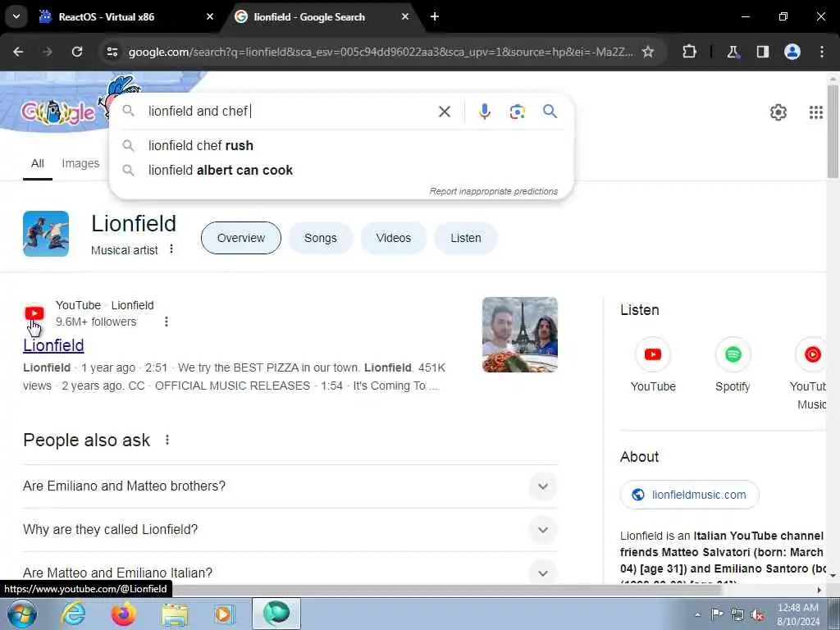Click Report inappropriate predictions

point(493,191)
